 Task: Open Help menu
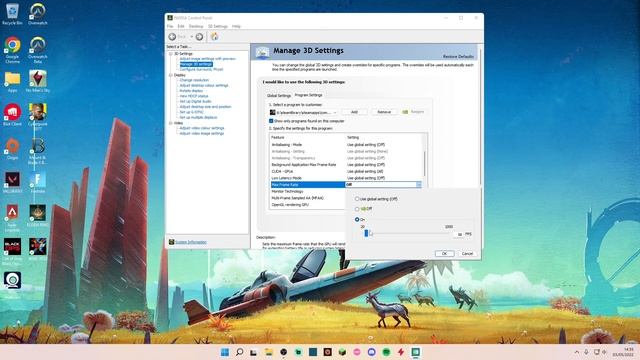coord(236,26)
